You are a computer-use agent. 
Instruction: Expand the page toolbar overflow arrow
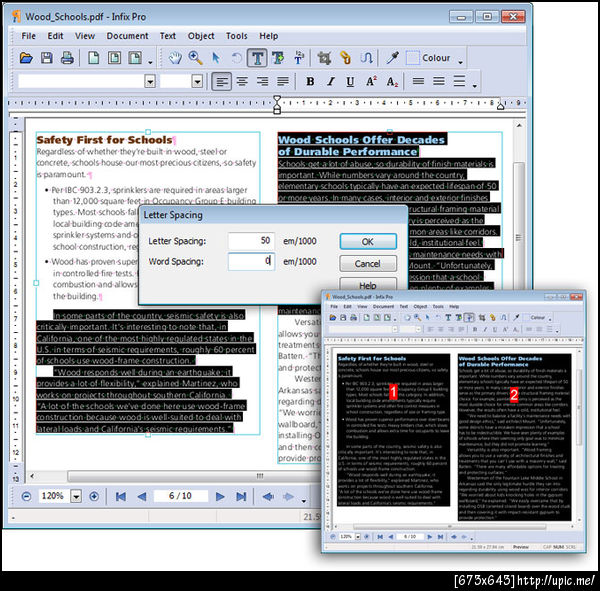tap(150, 62)
